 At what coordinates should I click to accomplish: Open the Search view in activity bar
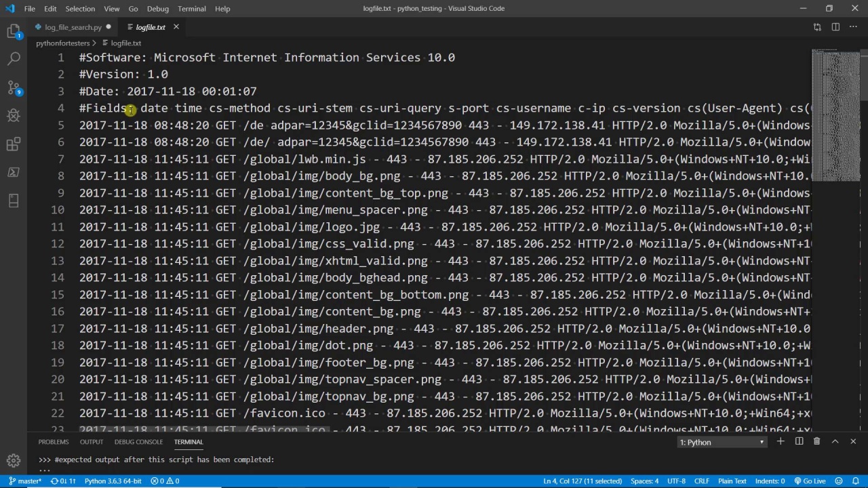point(14,60)
